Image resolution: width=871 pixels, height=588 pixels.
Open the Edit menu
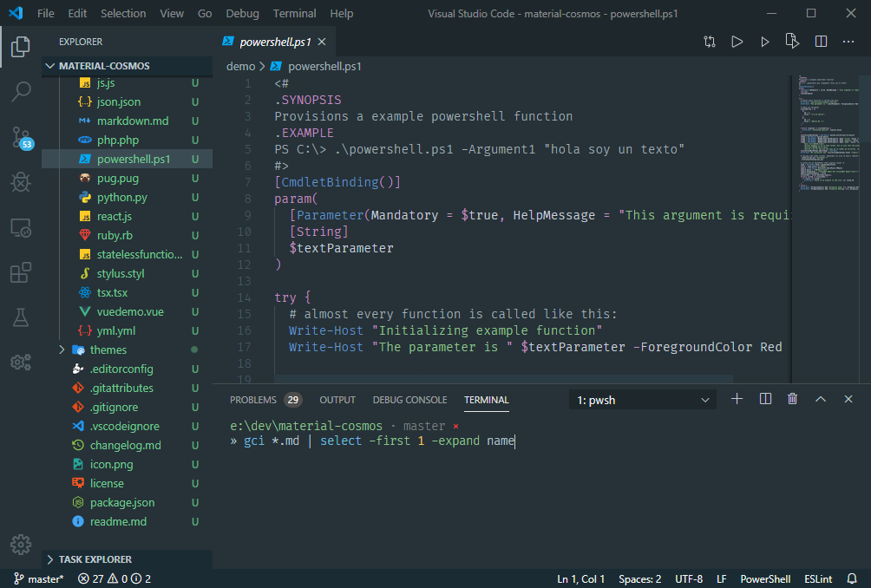click(x=77, y=13)
